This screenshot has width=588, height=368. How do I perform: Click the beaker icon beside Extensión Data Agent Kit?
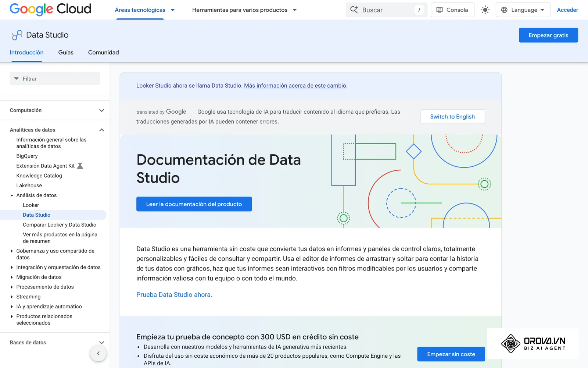[80, 166]
